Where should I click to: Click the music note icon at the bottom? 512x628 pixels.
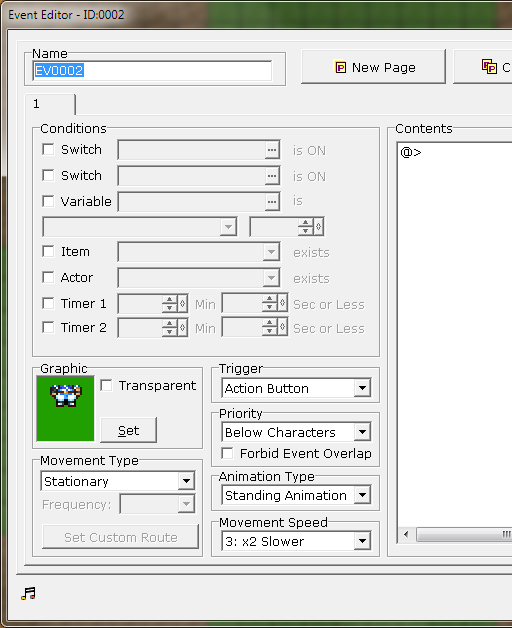[28, 594]
